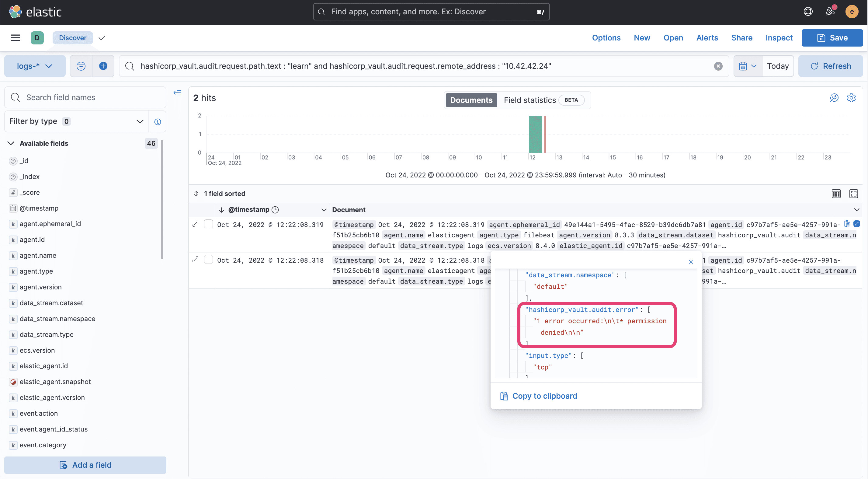Toggle the filter by type checkbox
Viewport: 868px width, 479px height.
point(140,121)
